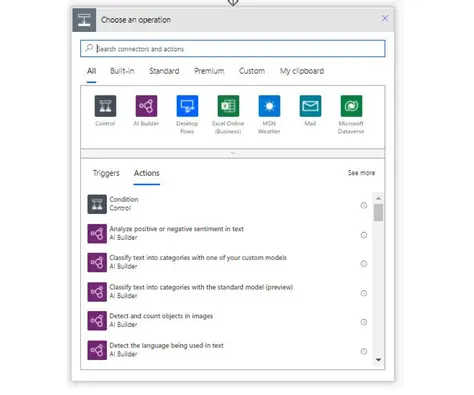The width and height of the screenshot is (474, 395).
Task: Show info for Classify text custom models action
Action: coord(364,264)
